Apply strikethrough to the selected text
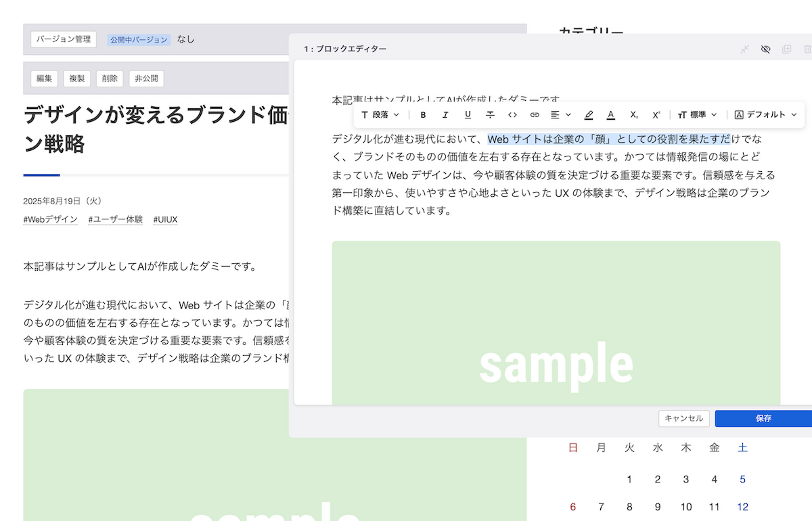 pyautogui.click(x=490, y=115)
